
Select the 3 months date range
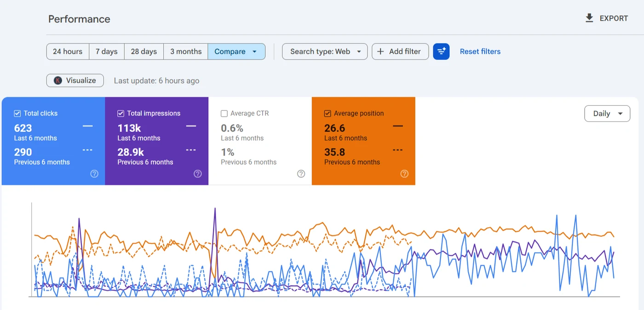coord(186,52)
